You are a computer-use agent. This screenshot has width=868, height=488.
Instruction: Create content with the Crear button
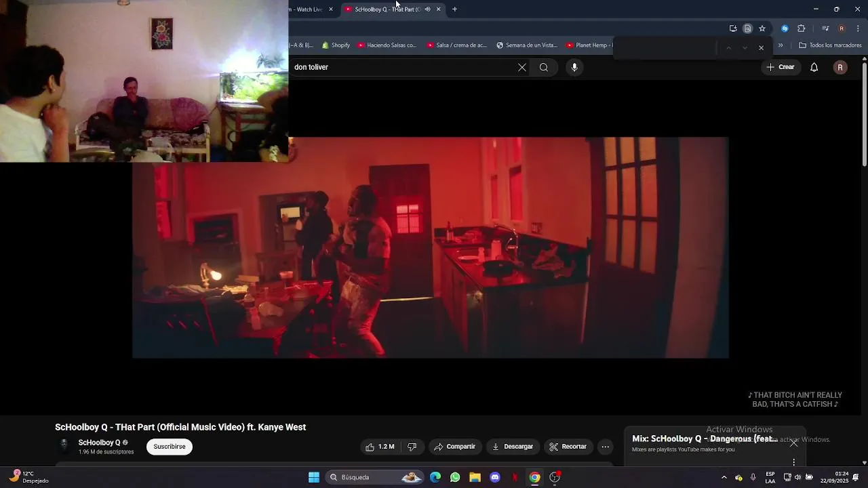781,67
